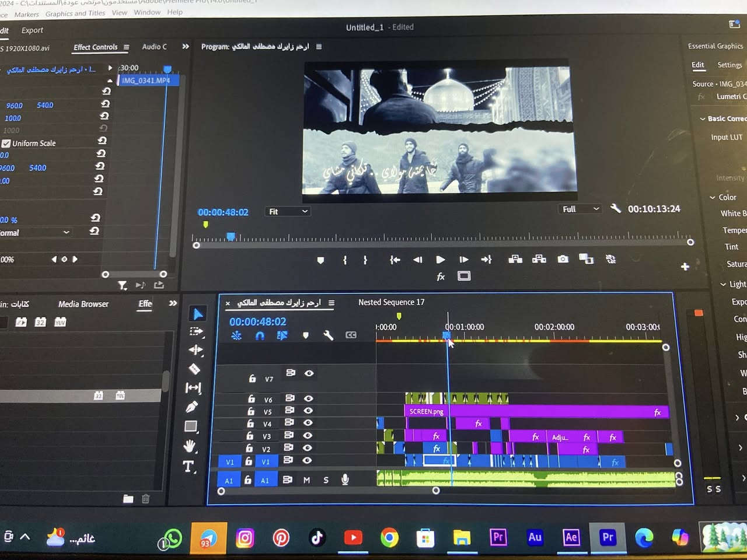Select the Ripple Edit tool
The height and width of the screenshot is (560, 747).
(x=195, y=350)
